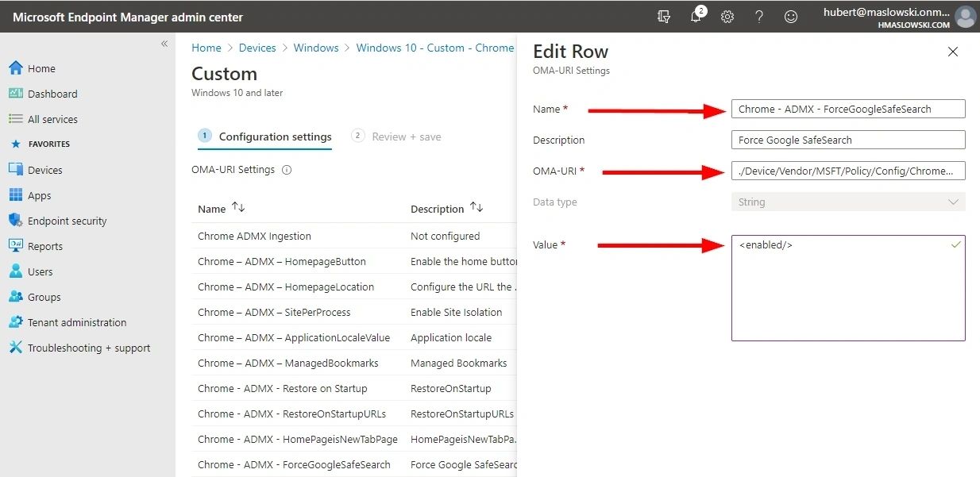The height and width of the screenshot is (477, 980).
Task: Select Chrome - ADMX - Restore on Startup row
Action: point(353,388)
